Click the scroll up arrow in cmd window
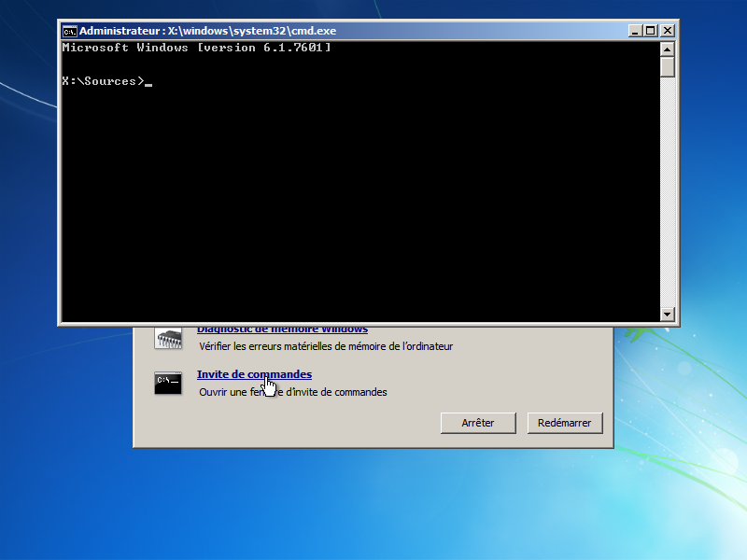Image resolution: width=747 pixels, height=560 pixels. [668, 49]
